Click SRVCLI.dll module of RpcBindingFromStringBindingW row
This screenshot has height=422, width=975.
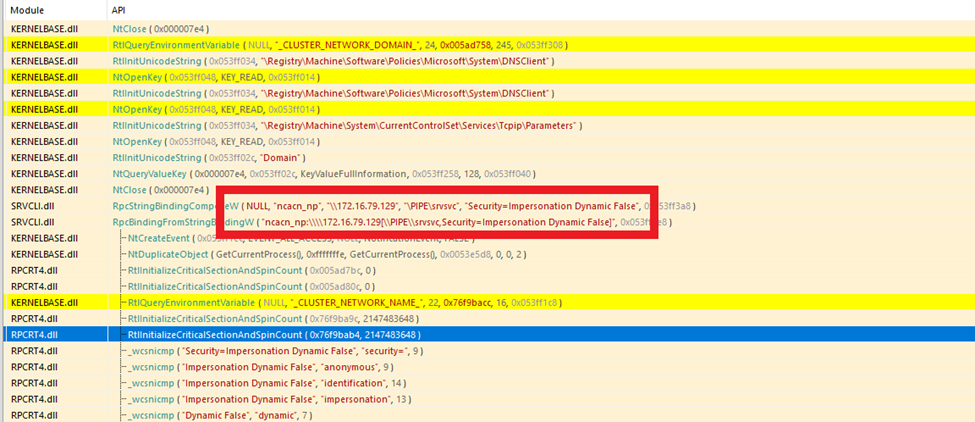click(30, 222)
